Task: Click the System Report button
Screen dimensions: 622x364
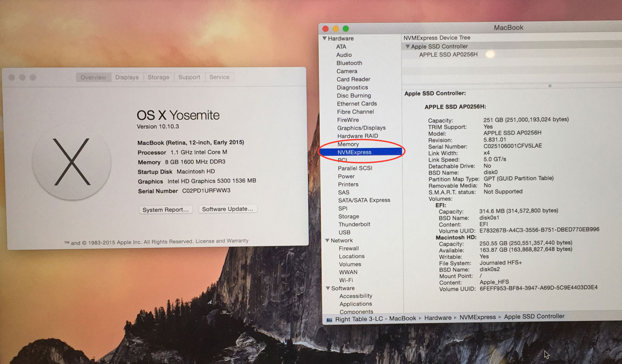Action: (166, 210)
